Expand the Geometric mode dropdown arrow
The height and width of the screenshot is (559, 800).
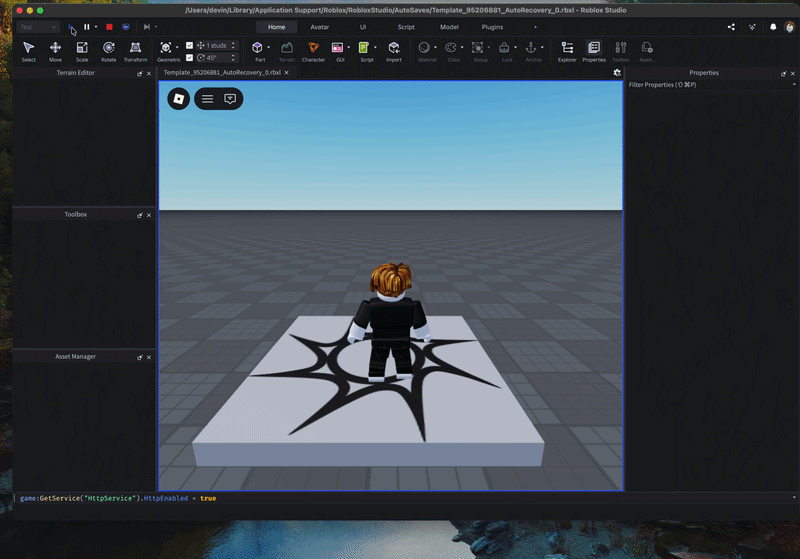177,47
